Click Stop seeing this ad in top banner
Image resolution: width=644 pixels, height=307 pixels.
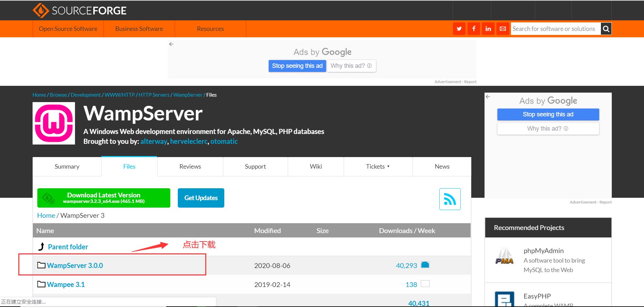[297, 66]
